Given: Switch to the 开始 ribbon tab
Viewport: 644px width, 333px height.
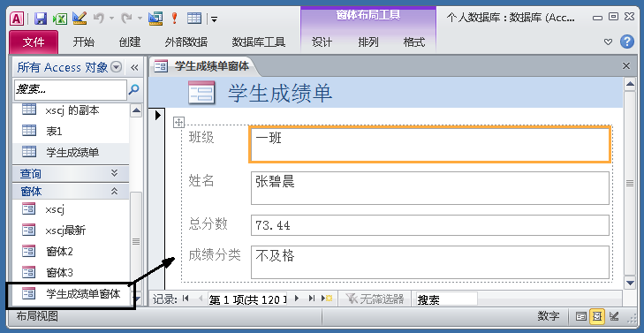Looking at the screenshot, I should coord(84,42).
